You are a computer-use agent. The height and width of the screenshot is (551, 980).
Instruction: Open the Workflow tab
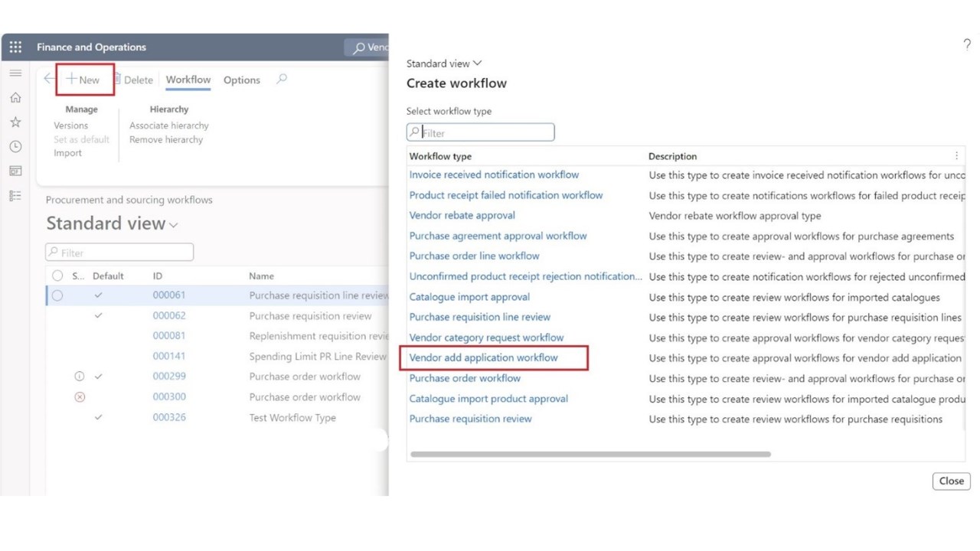tap(188, 80)
